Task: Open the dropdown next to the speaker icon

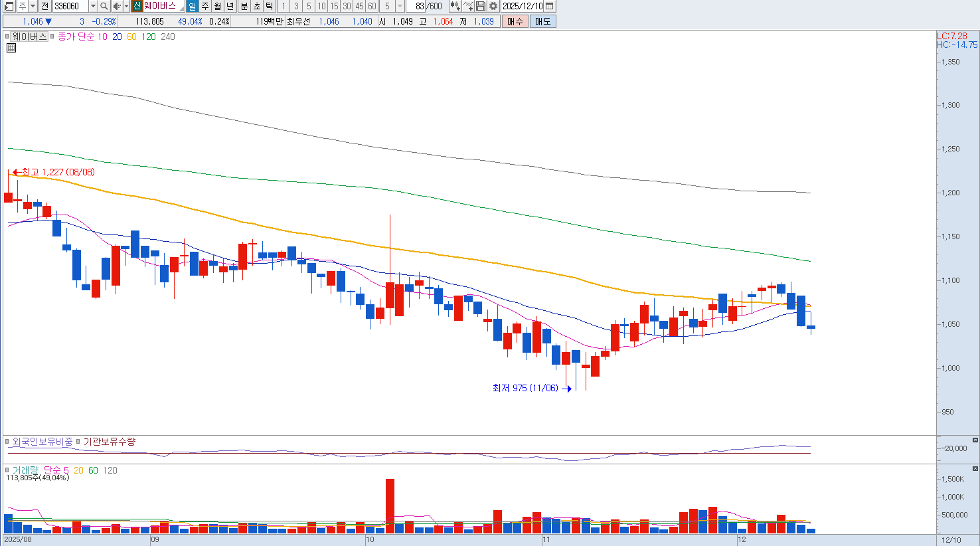Action: point(125,6)
